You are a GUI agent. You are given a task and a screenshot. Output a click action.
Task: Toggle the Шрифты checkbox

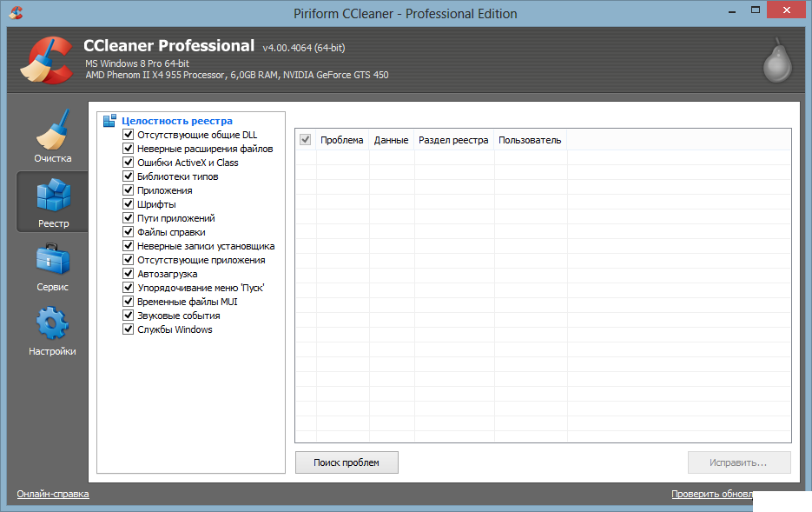129,204
